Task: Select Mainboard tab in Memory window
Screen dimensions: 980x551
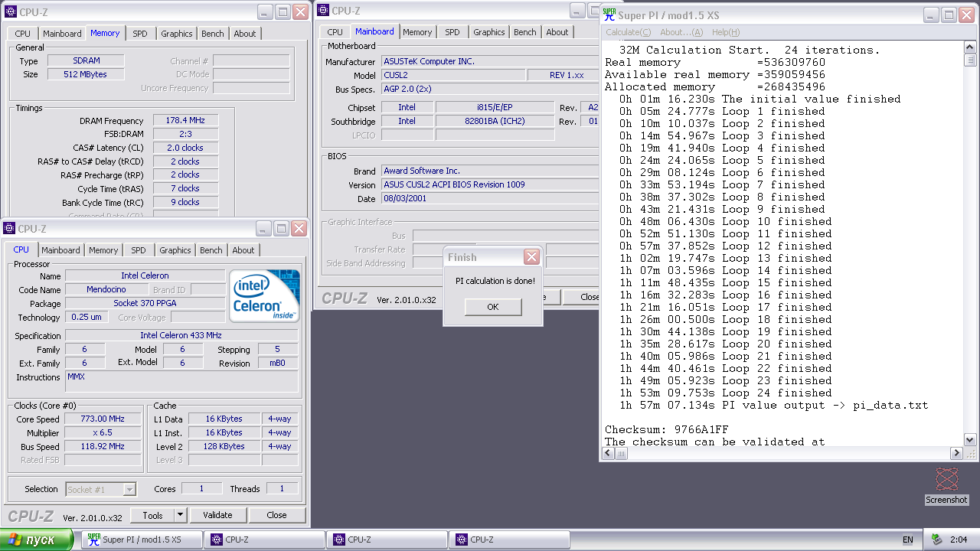Action: (62, 34)
